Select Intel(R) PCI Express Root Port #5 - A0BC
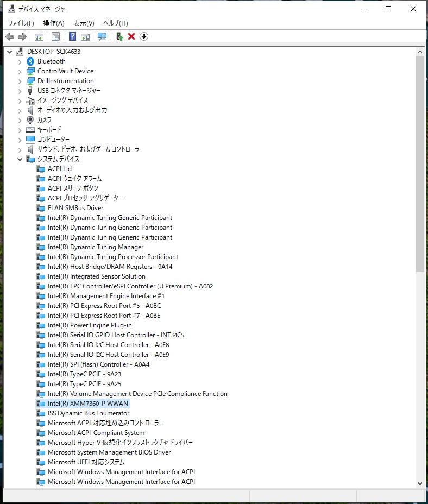428x504 pixels. click(104, 306)
